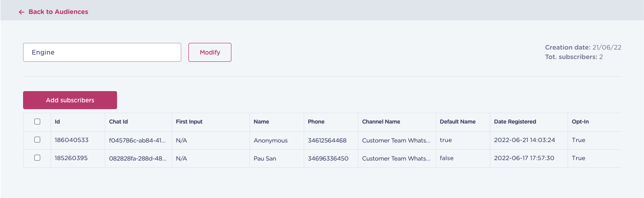Toggle the select-all header checkbox
The height and width of the screenshot is (198, 644).
38,122
